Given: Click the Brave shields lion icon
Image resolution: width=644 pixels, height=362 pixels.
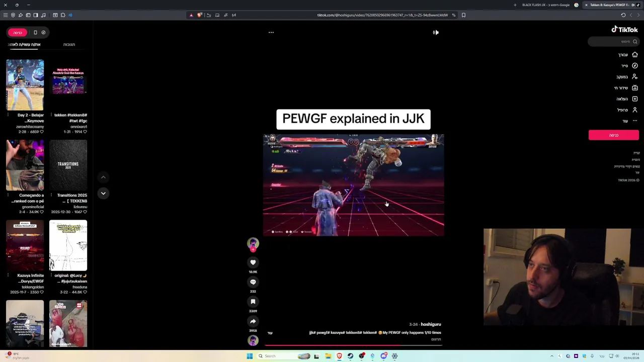Looking at the screenshot, I should (199, 15).
